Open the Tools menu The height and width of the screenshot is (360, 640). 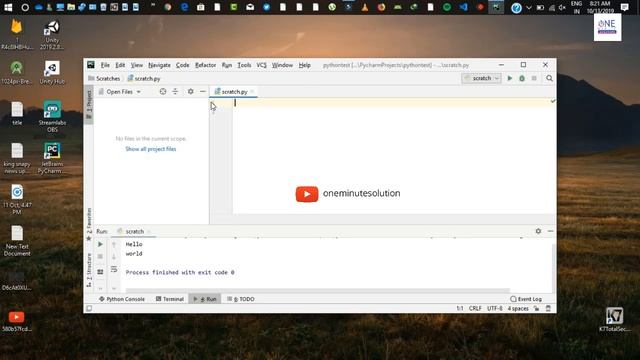tap(244, 65)
